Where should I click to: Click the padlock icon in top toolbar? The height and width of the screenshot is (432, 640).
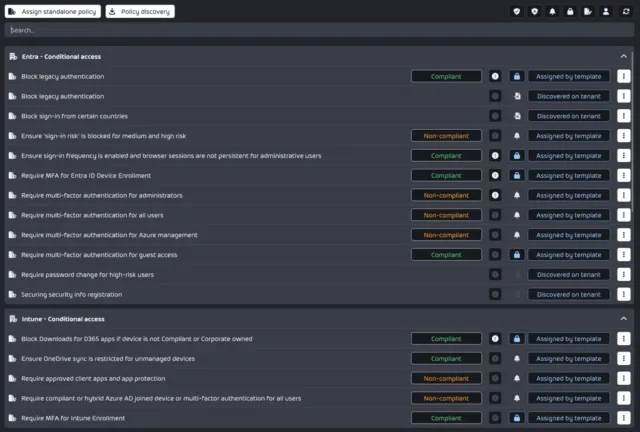570,11
